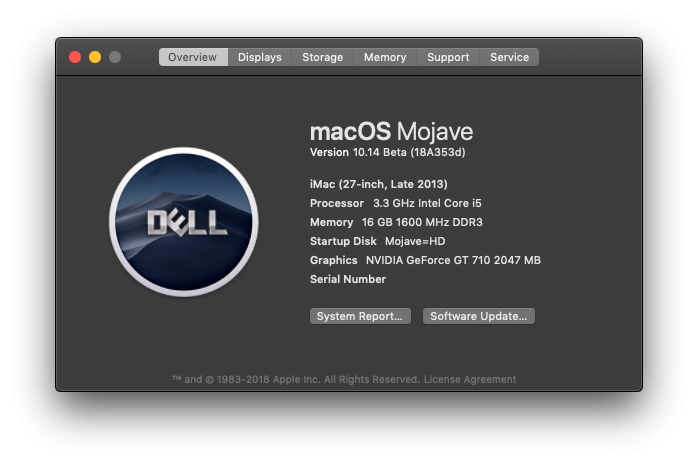
Task: Go to the Support tab
Action: point(448,57)
